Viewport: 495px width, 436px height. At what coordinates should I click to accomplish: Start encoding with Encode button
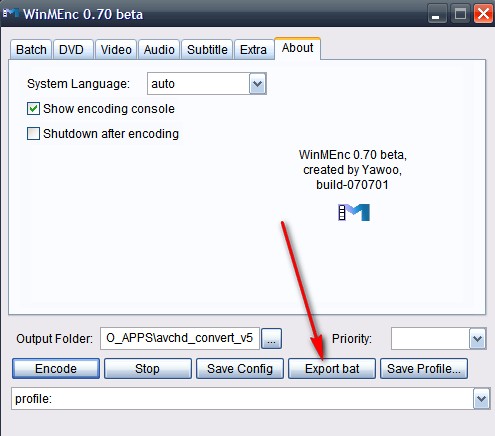tap(56, 369)
